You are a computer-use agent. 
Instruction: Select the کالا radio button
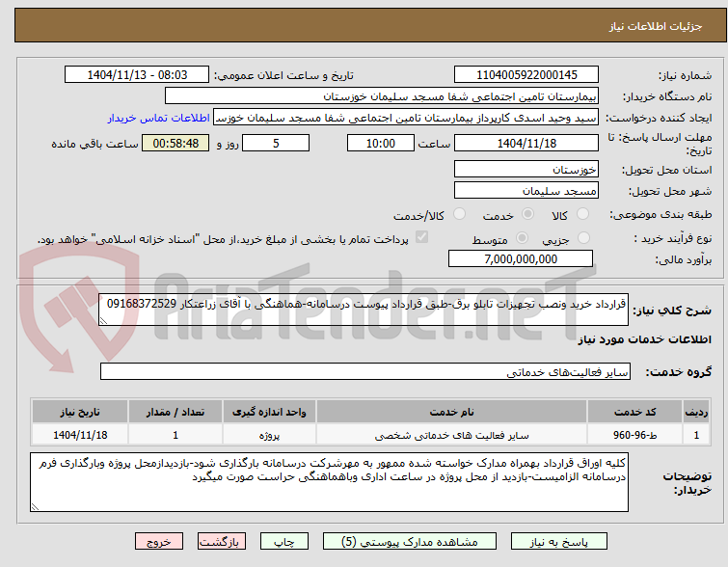[x=582, y=214]
